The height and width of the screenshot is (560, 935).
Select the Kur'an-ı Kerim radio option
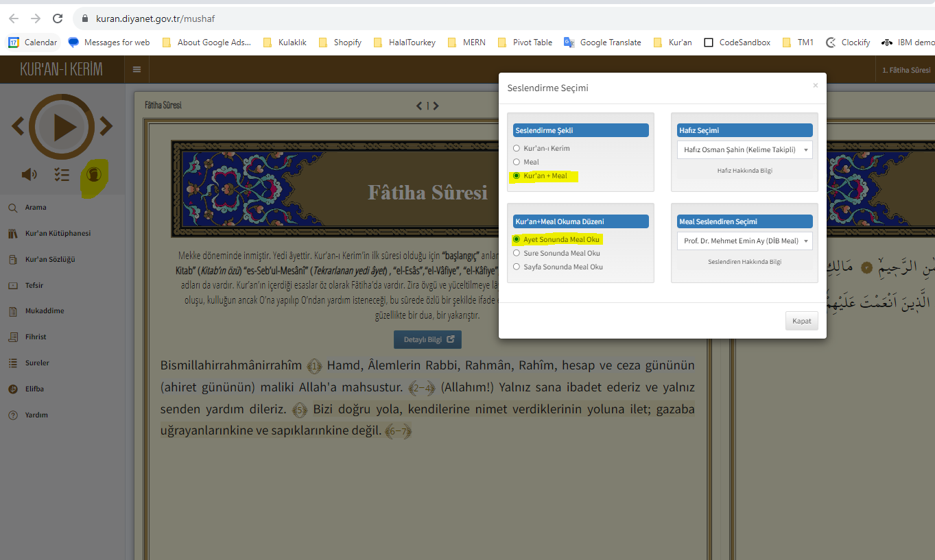pos(517,148)
